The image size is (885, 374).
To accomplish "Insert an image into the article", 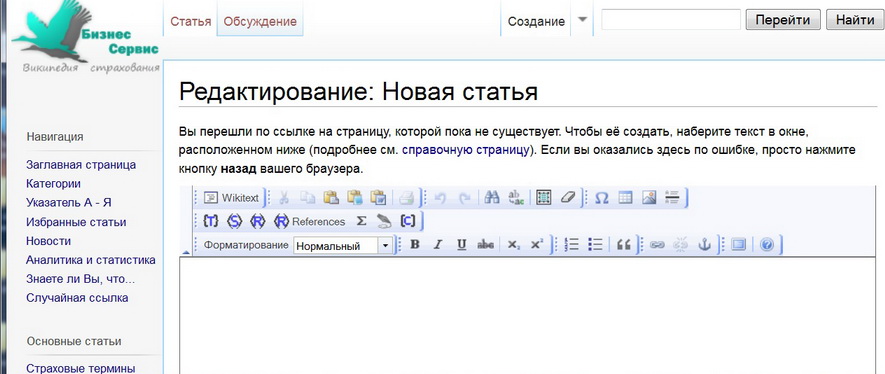I will [x=649, y=197].
